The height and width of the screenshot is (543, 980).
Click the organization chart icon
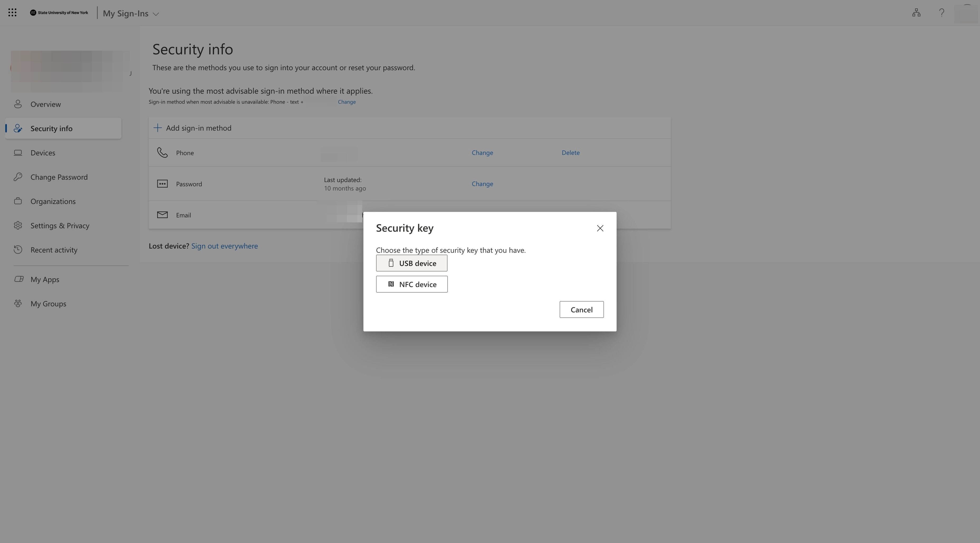[x=916, y=13]
